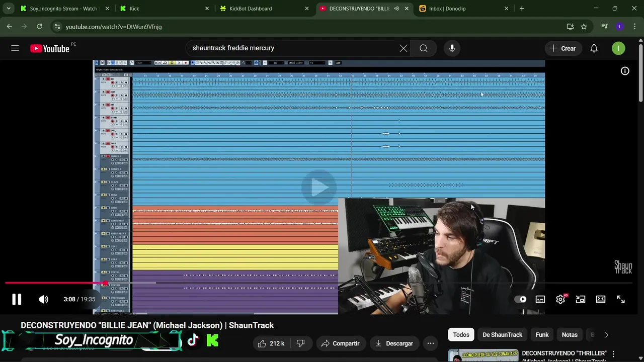Image resolution: width=644 pixels, height=362 pixels.
Task: Enter fullscreen mode
Action: coord(621,299)
